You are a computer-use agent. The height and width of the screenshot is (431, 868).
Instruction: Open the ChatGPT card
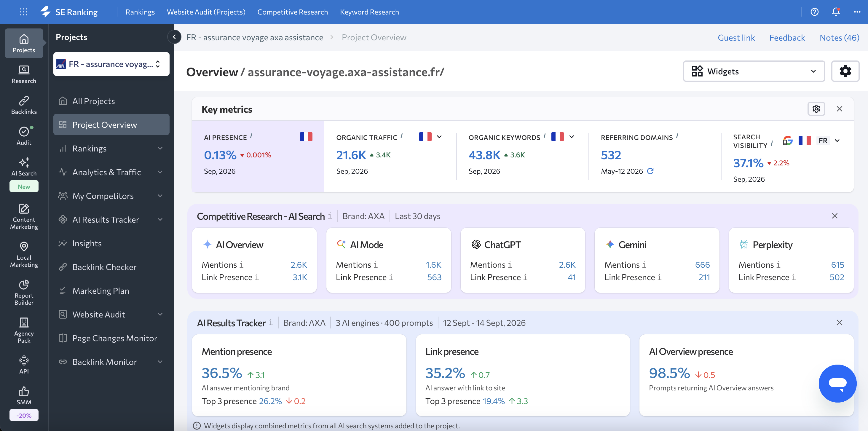click(x=523, y=260)
